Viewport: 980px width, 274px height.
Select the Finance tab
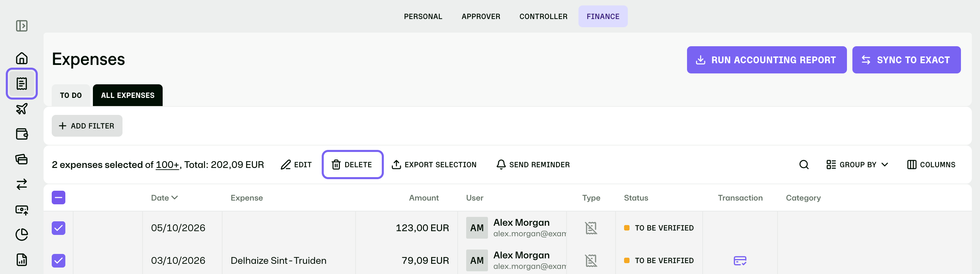pyautogui.click(x=603, y=16)
